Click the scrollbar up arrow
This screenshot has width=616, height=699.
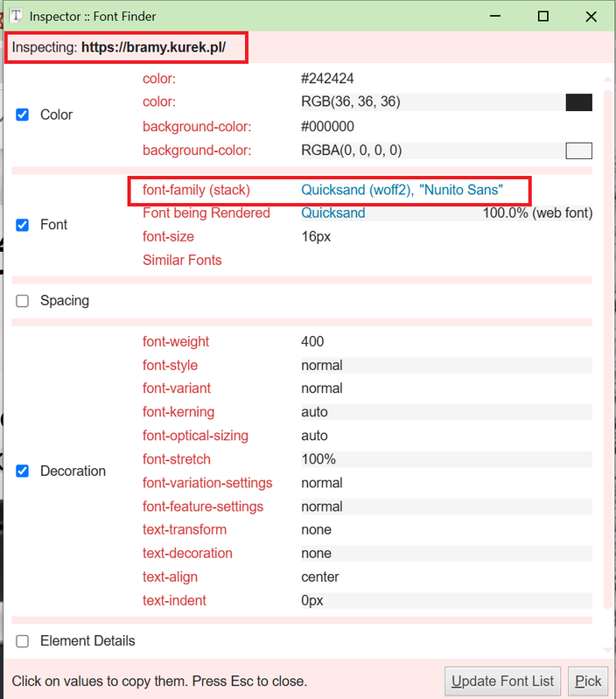tap(607, 80)
